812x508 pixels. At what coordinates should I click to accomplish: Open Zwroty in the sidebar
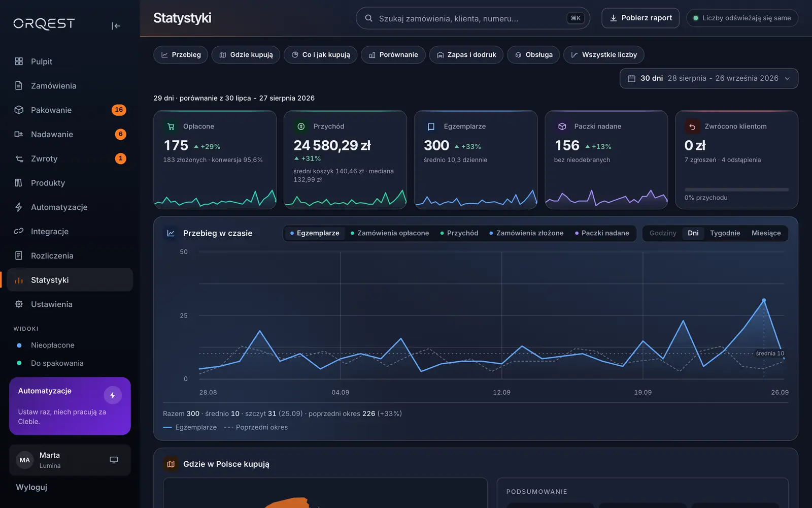70,158
